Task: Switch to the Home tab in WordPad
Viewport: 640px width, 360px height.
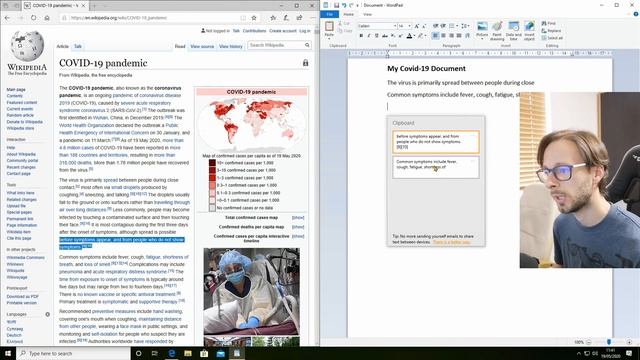Action: [x=348, y=14]
